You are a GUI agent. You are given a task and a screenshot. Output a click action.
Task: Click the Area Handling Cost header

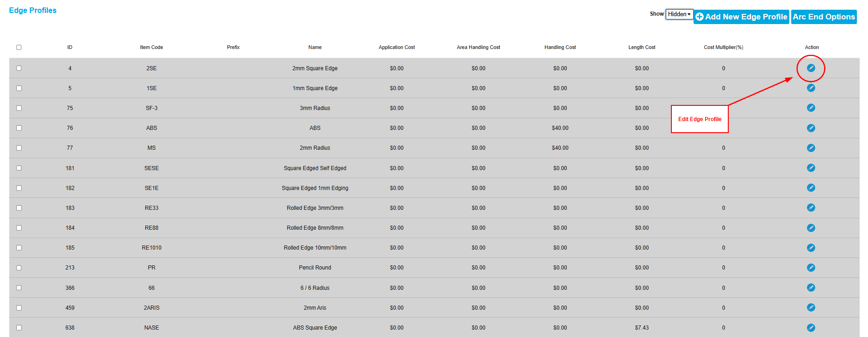pos(478,47)
